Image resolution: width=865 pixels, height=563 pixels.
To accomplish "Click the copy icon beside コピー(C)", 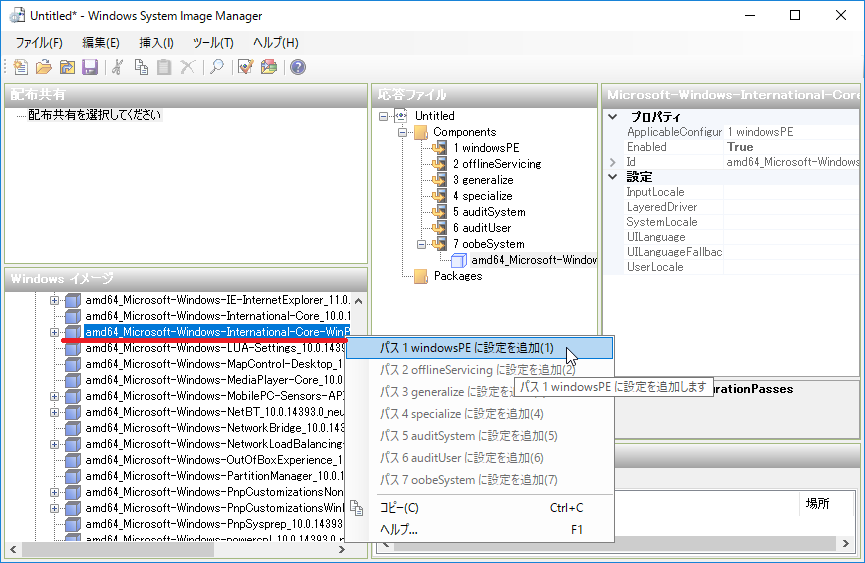I will pyautogui.click(x=357, y=508).
